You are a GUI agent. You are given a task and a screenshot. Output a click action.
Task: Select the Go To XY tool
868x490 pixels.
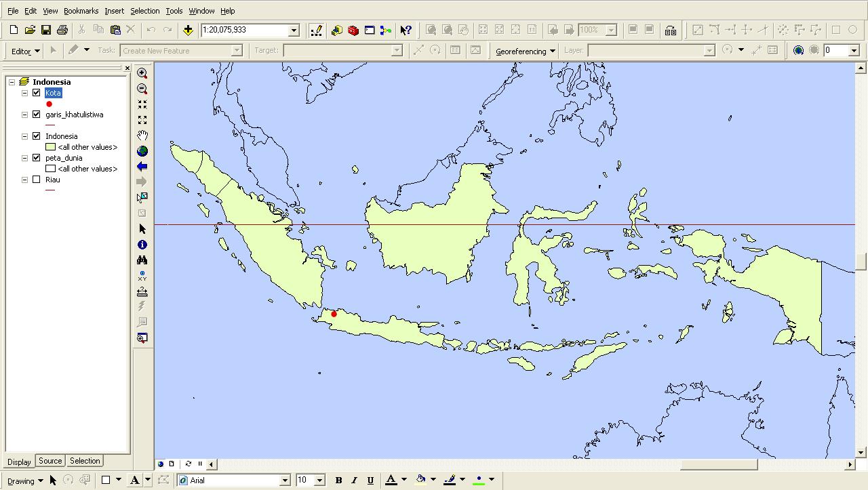(142, 276)
